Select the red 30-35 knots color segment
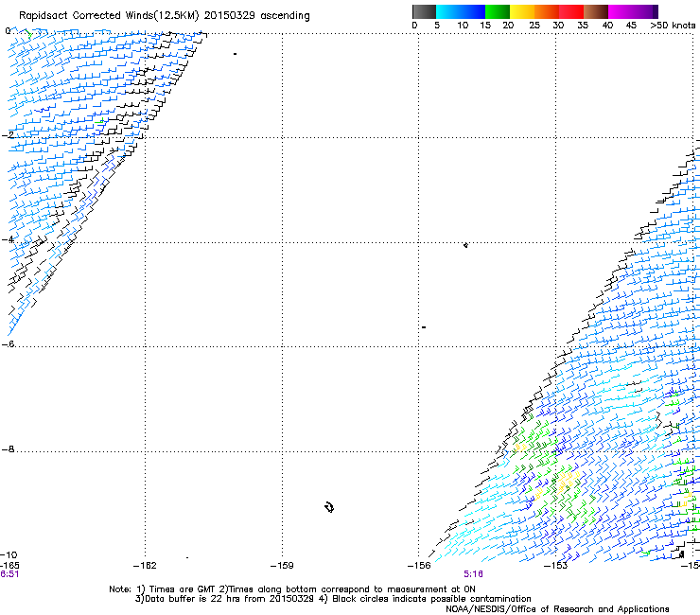Image resolution: width=700 pixels, height=615 pixels. coord(571,11)
